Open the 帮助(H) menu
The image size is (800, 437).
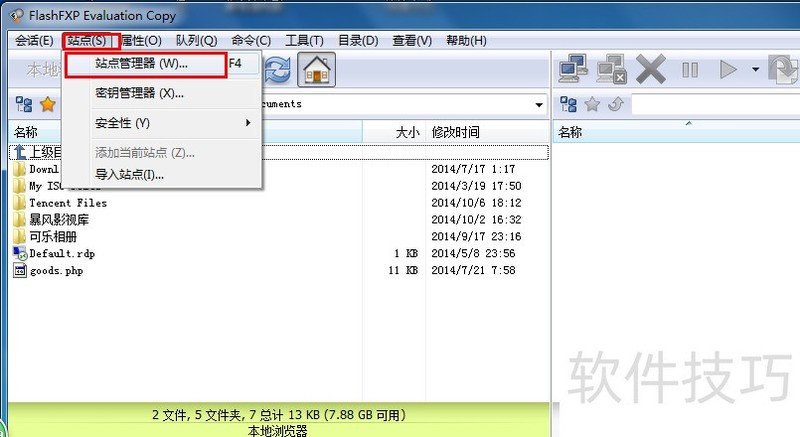point(466,41)
